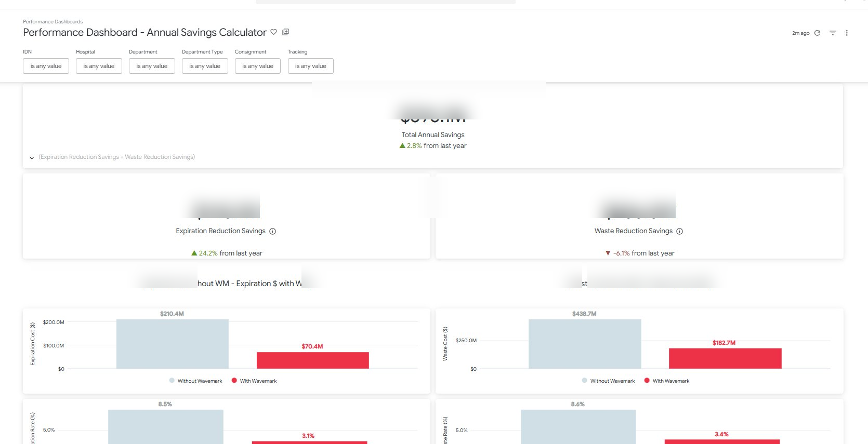Open the Tracking filter value box
The width and height of the screenshot is (868, 444).
(311, 66)
